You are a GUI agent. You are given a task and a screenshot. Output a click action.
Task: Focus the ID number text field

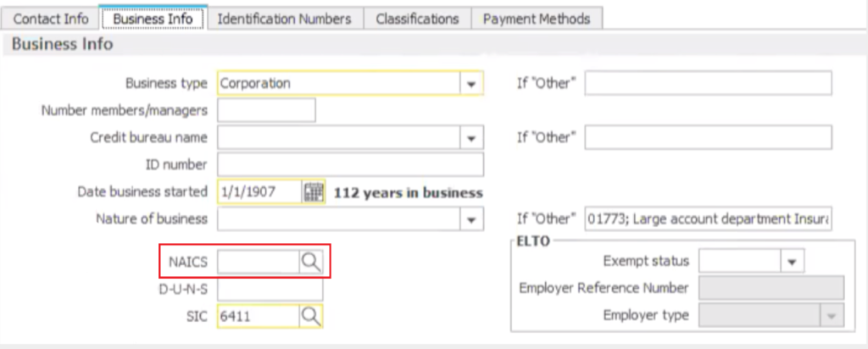(x=350, y=165)
